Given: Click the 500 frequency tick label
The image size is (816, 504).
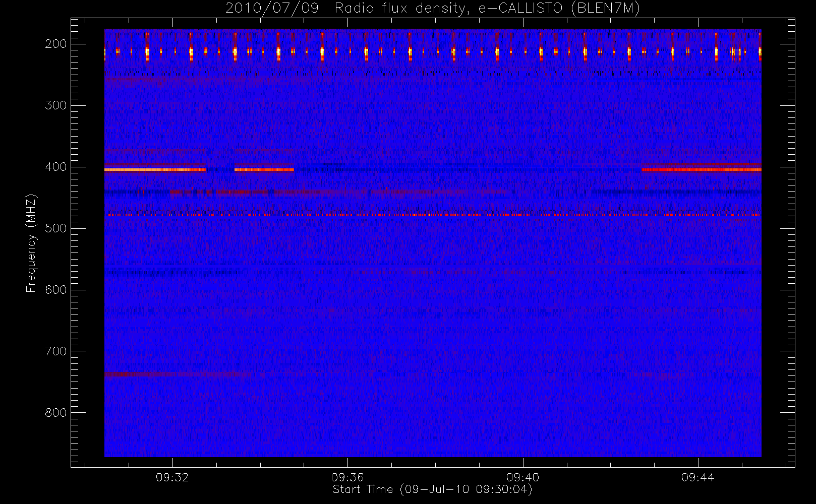Looking at the screenshot, I should (x=56, y=228).
